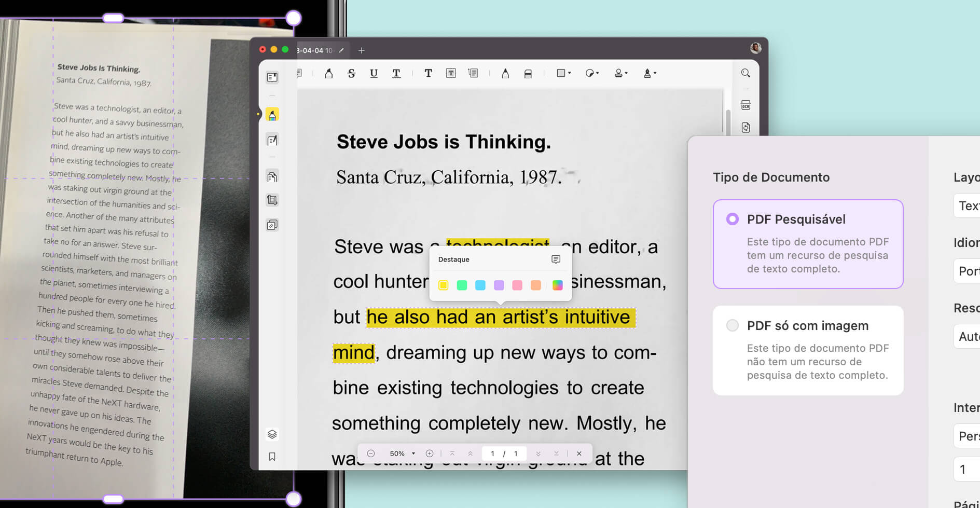
Task: Select the Text comment (T) tool
Action: tap(428, 74)
